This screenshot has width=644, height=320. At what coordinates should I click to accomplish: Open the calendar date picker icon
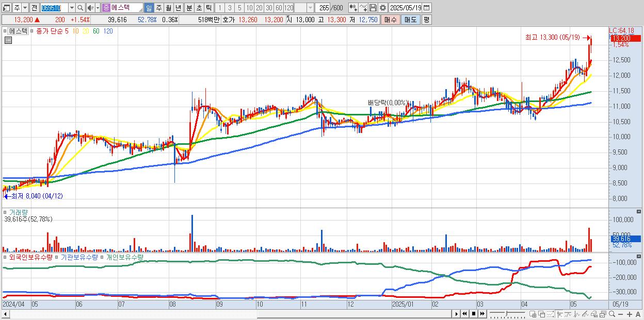coord(426,8)
